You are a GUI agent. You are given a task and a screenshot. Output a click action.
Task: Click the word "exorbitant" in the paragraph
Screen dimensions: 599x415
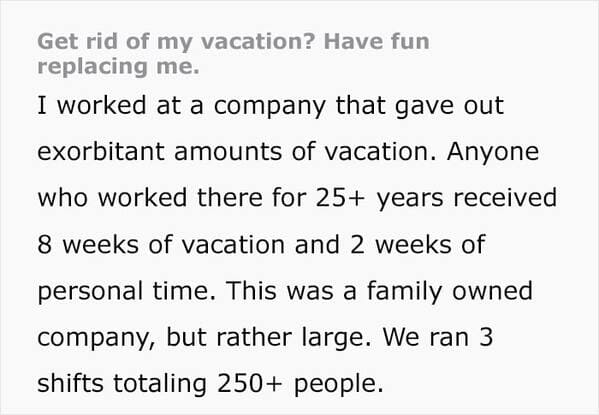pos(101,151)
